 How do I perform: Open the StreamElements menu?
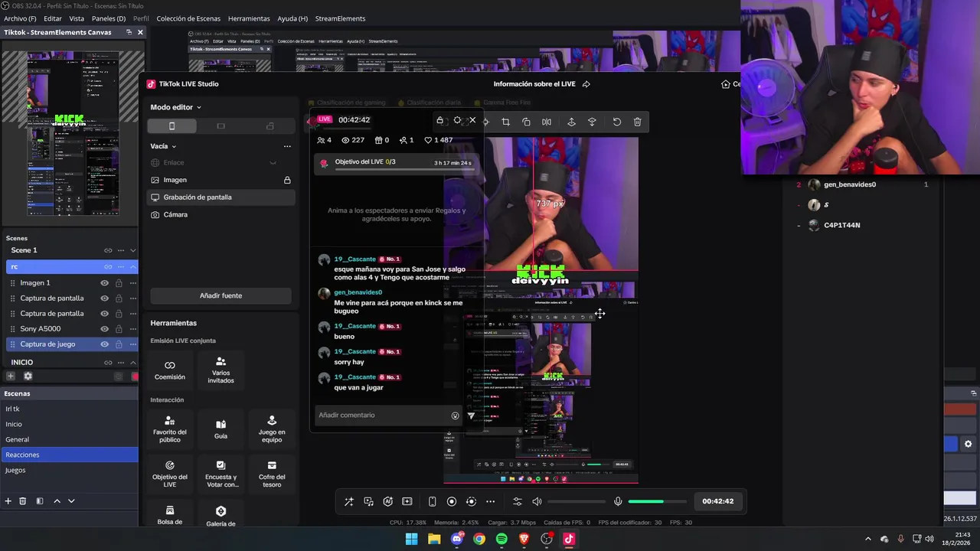pos(340,18)
